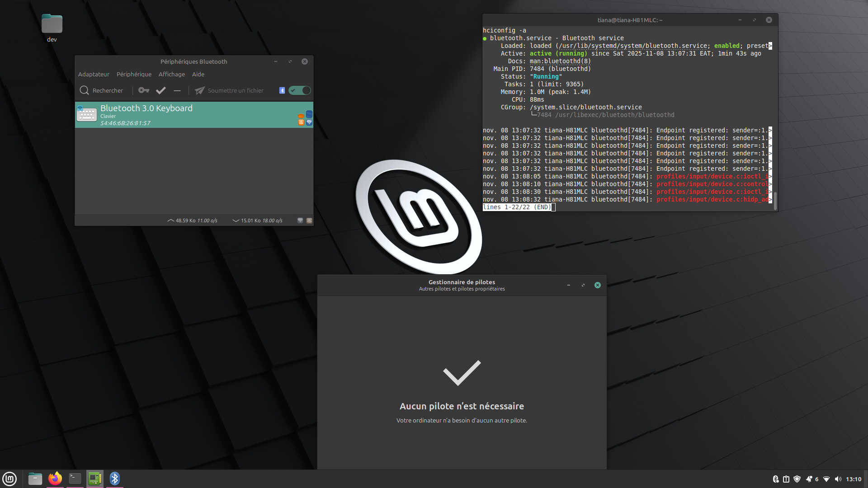The height and width of the screenshot is (488, 868).
Task: Open Firefox from the taskbar
Action: click(x=55, y=479)
